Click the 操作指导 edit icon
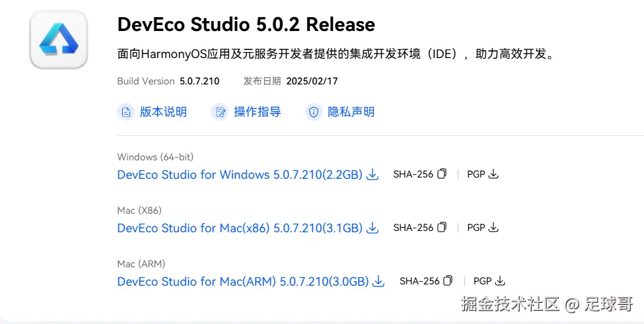644x324 pixels. click(219, 112)
